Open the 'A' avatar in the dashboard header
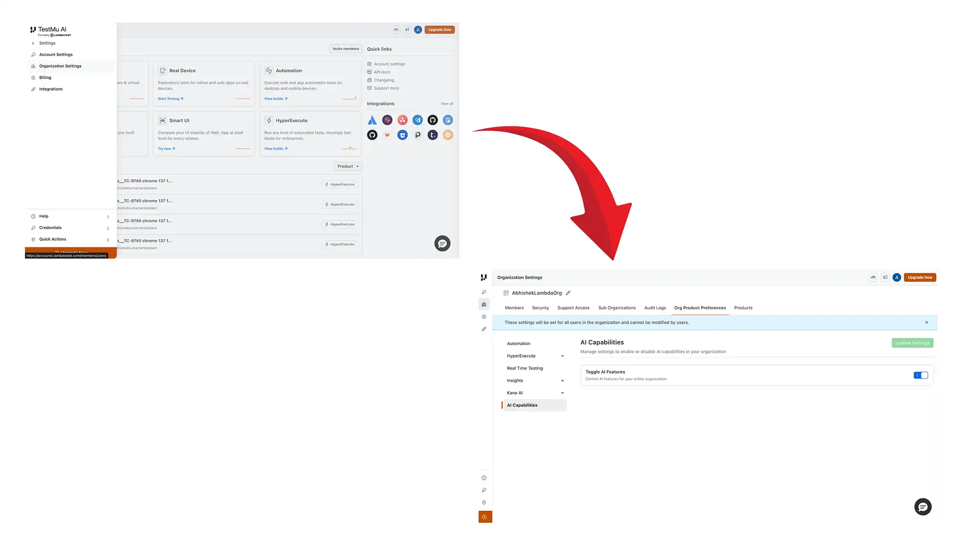 click(x=418, y=30)
